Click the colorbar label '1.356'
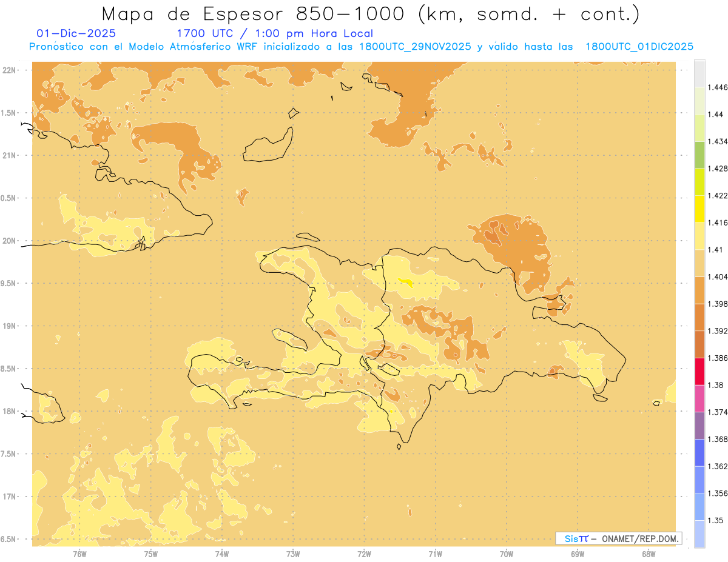The image size is (728, 562). pos(717,493)
